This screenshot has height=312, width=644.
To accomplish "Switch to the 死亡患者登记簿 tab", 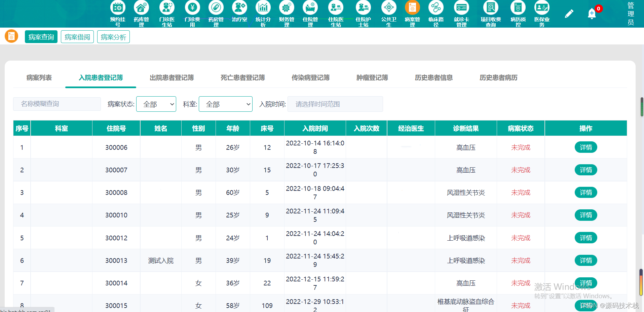I will tap(243, 78).
